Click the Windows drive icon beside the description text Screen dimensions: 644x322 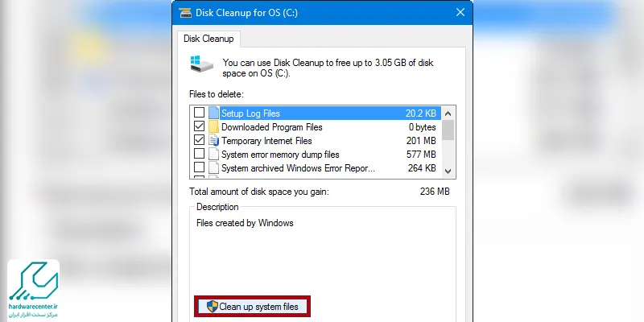pyautogui.click(x=202, y=64)
